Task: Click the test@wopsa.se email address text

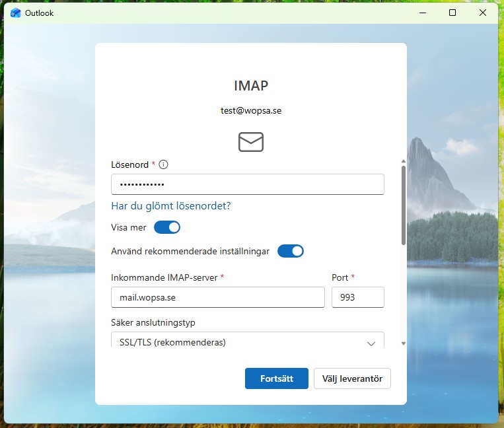Action: (251, 111)
